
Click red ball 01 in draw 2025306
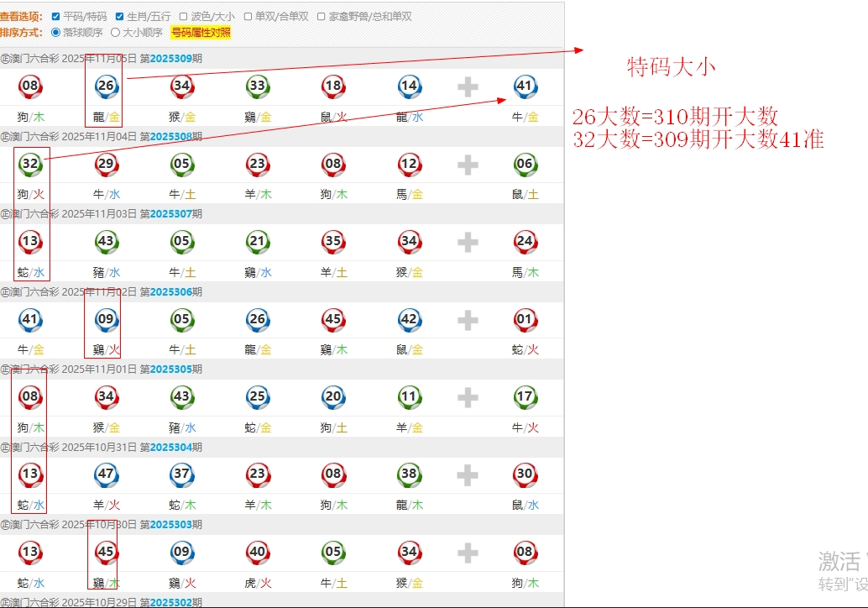point(525,319)
